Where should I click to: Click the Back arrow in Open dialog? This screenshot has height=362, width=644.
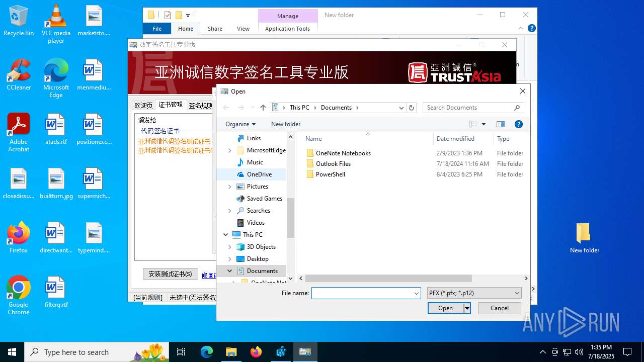pos(226,108)
